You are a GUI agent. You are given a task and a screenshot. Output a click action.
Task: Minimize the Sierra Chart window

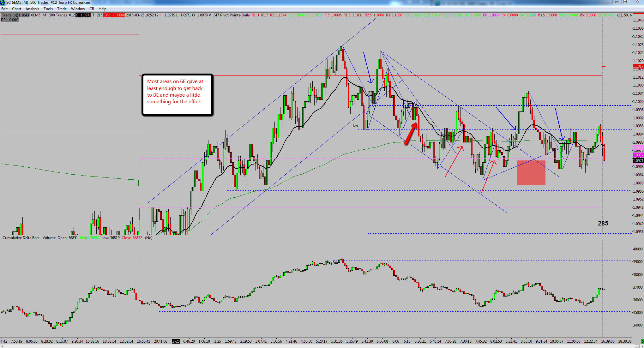[617, 2]
